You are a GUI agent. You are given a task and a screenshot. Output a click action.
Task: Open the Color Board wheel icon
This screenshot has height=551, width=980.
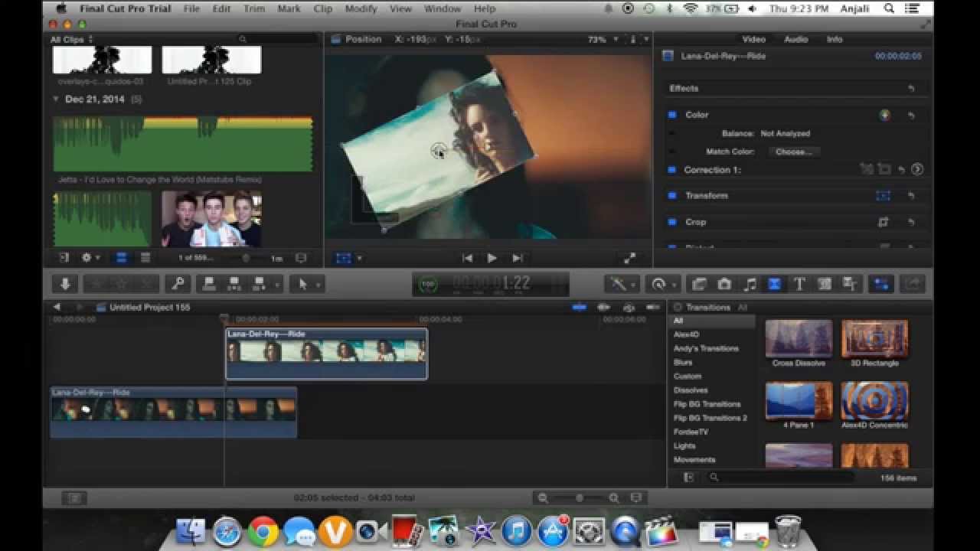pos(885,115)
